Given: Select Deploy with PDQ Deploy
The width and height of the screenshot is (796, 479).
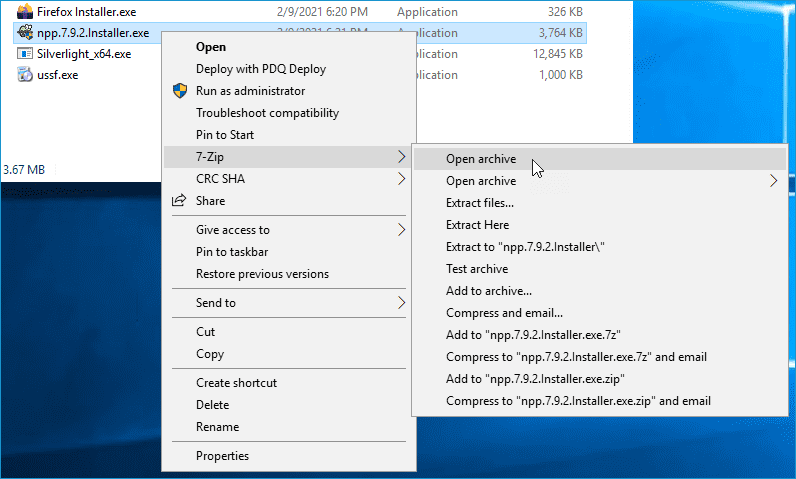Looking at the screenshot, I should point(261,69).
